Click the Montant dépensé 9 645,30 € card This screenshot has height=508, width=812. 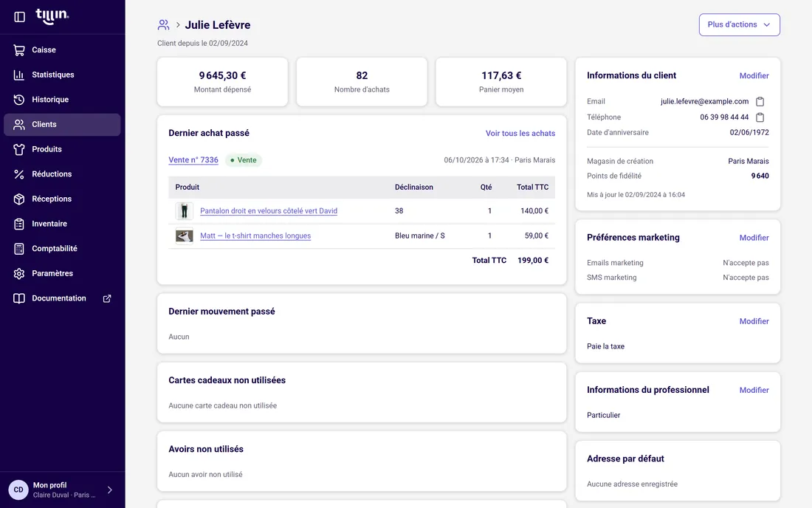pos(223,82)
